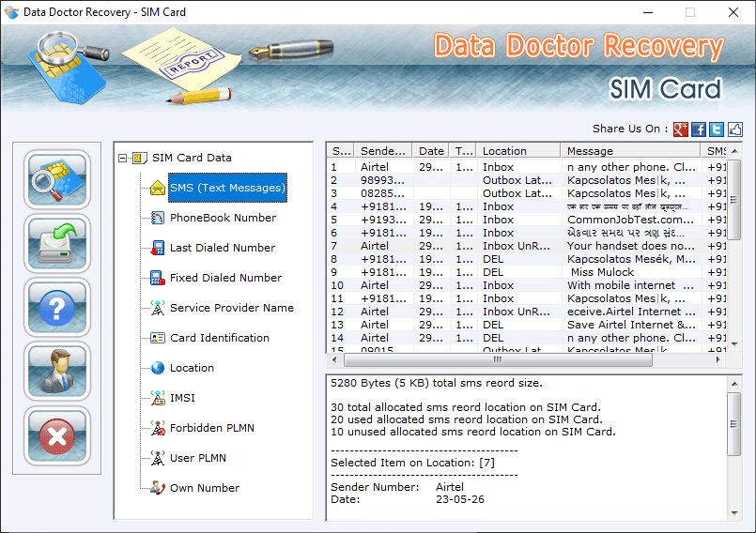
Task: Select SIM Card Data root label
Action: click(x=192, y=158)
